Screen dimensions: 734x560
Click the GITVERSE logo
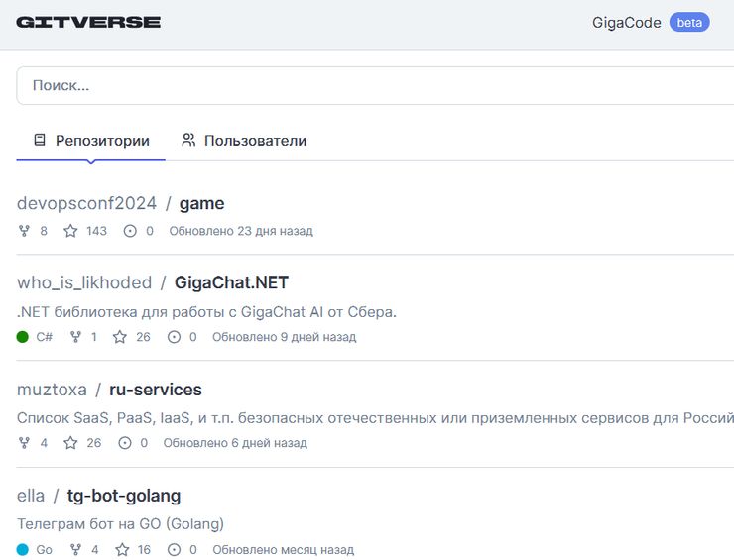pyautogui.click(x=88, y=22)
